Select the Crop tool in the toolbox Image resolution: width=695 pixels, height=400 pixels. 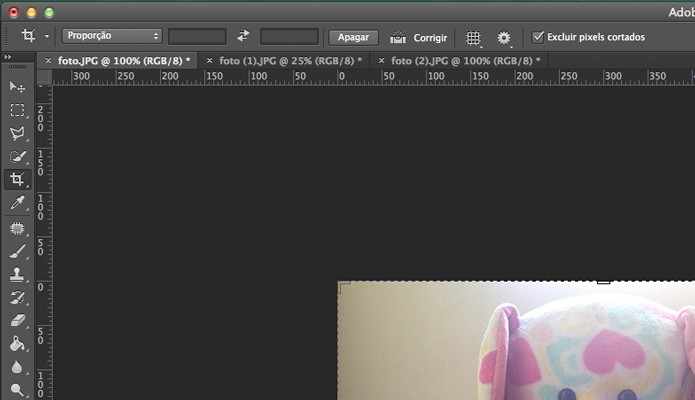click(x=17, y=179)
